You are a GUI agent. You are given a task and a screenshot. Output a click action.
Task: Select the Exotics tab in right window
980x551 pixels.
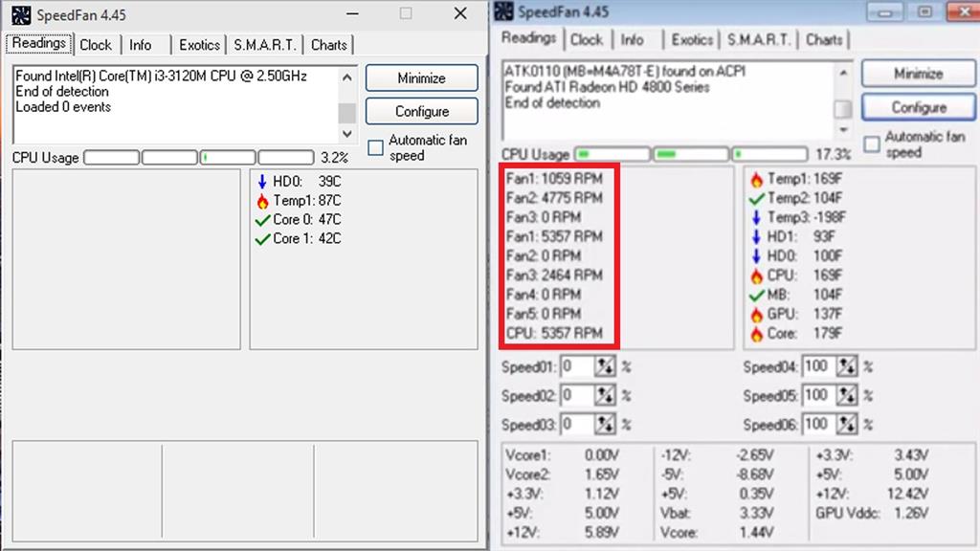point(692,40)
